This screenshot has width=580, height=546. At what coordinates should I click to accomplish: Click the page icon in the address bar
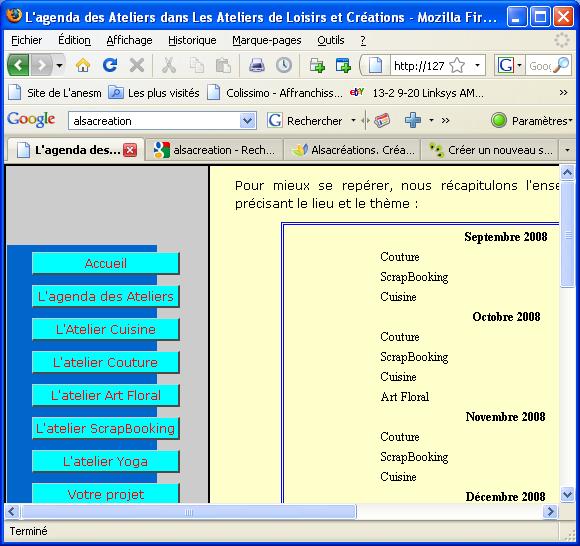[x=375, y=65]
